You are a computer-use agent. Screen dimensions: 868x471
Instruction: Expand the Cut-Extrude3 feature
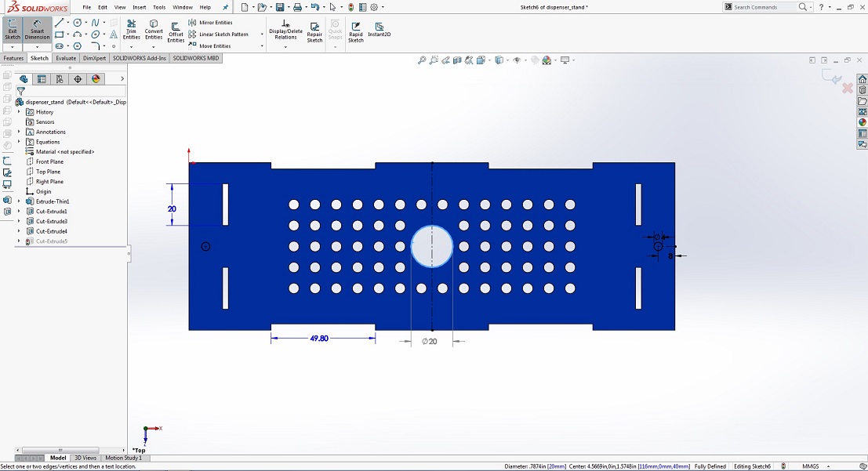(19, 221)
